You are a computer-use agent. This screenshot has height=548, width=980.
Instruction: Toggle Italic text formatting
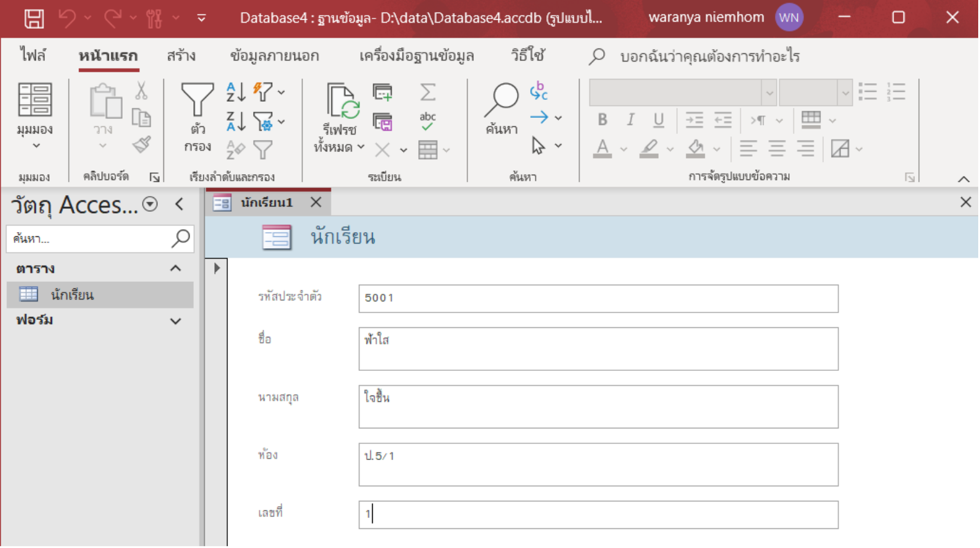[x=631, y=120]
